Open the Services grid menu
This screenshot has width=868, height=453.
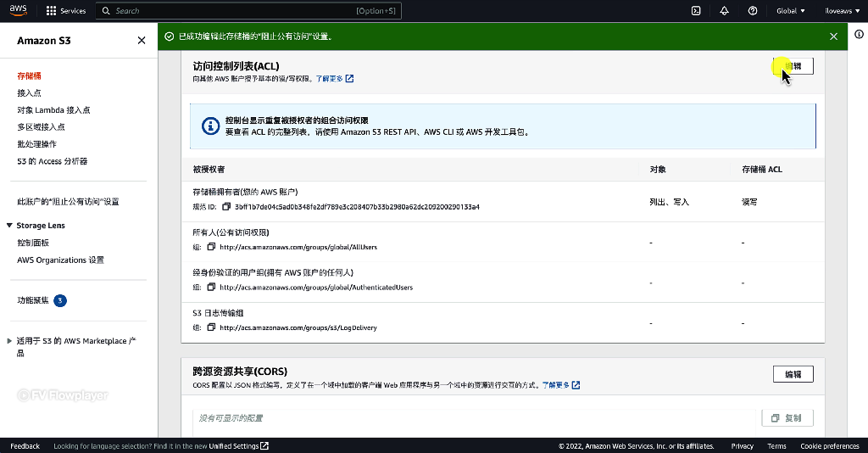(66, 10)
